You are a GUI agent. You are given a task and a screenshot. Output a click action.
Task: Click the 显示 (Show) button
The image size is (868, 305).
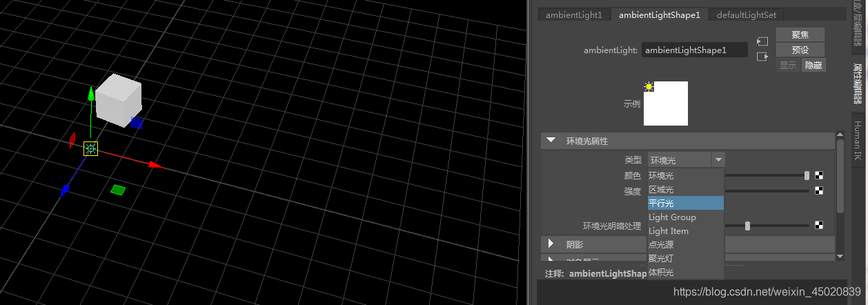[x=788, y=66]
